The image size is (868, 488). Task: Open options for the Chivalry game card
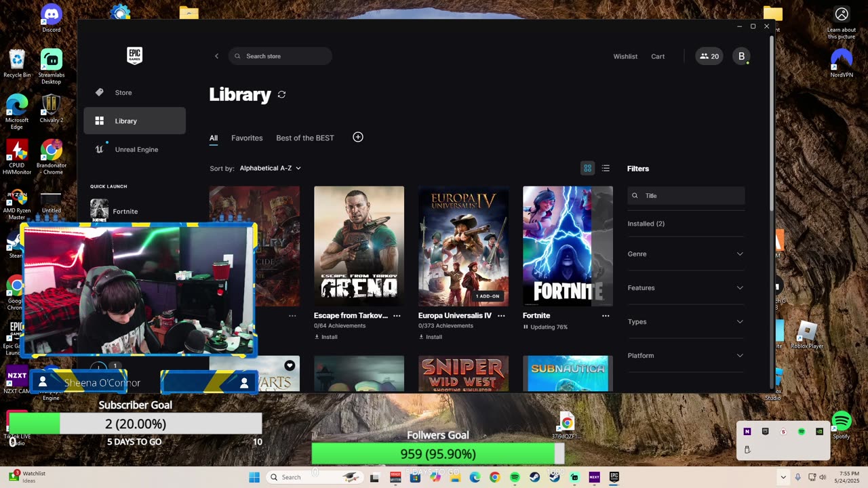click(292, 316)
